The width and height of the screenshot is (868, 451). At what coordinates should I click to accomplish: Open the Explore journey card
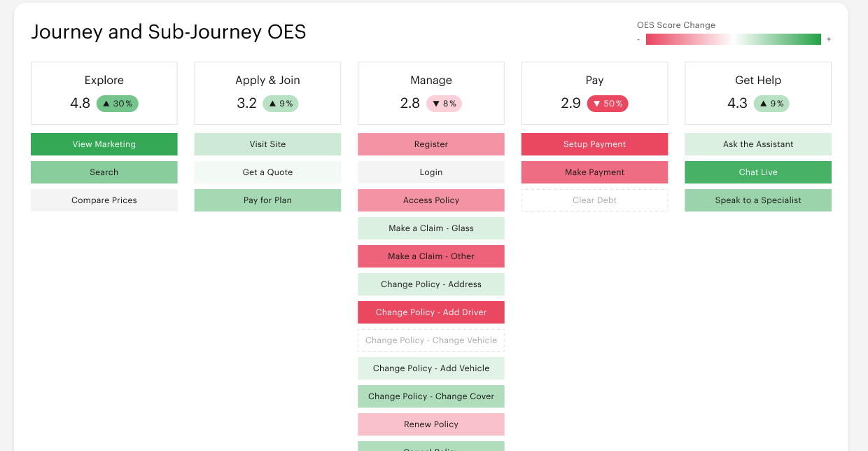(104, 93)
